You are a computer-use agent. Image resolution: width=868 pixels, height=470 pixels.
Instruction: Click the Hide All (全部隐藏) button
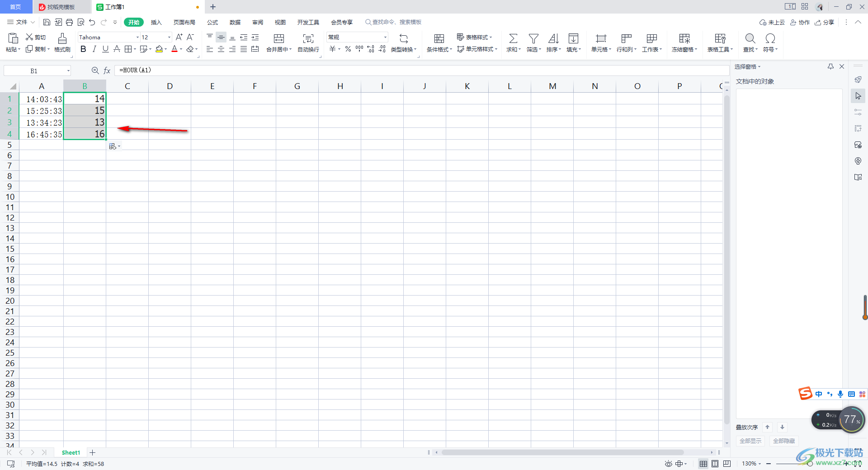tap(784, 441)
